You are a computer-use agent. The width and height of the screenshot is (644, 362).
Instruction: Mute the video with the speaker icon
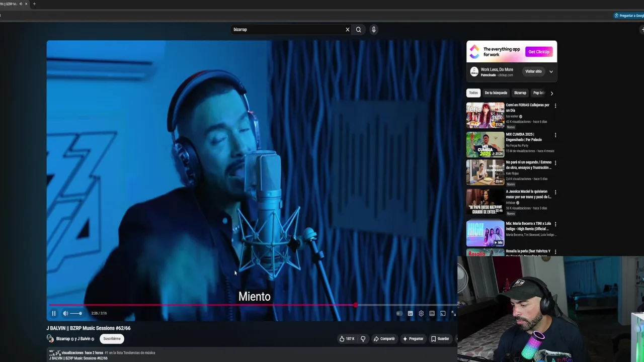65,313
